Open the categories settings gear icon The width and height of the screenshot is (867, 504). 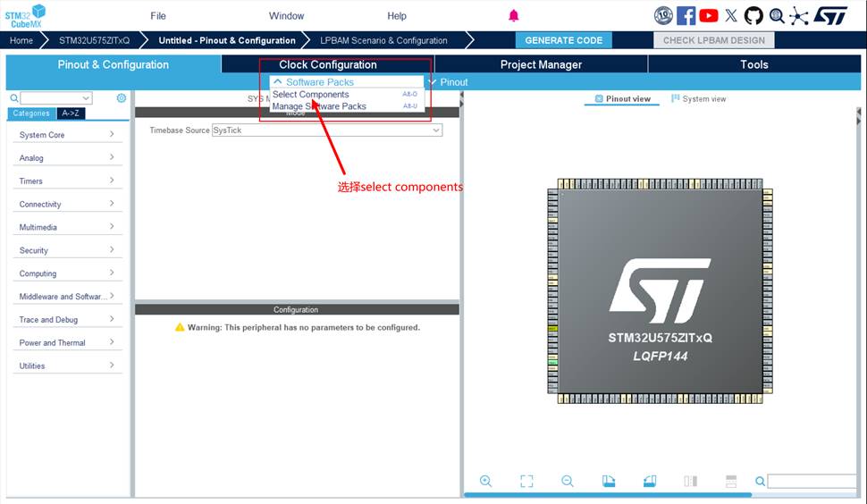coord(121,97)
